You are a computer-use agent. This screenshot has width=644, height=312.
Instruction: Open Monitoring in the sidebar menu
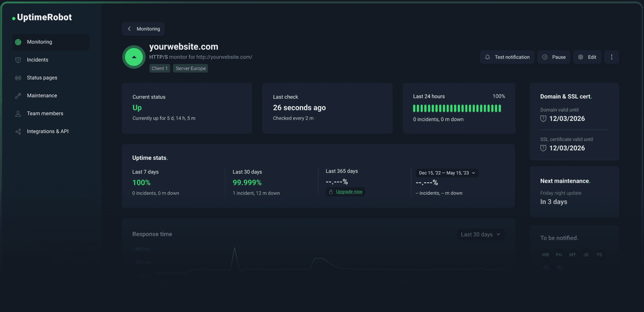pos(39,42)
